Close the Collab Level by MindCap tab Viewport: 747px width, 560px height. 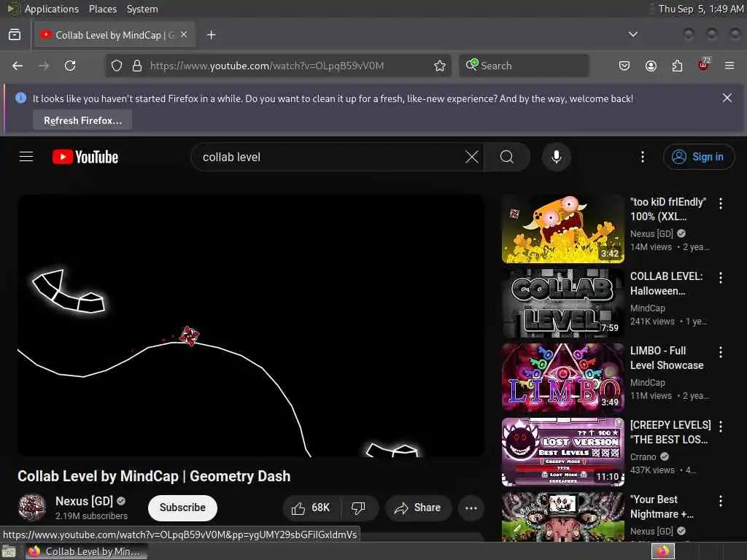click(x=184, y=35)
